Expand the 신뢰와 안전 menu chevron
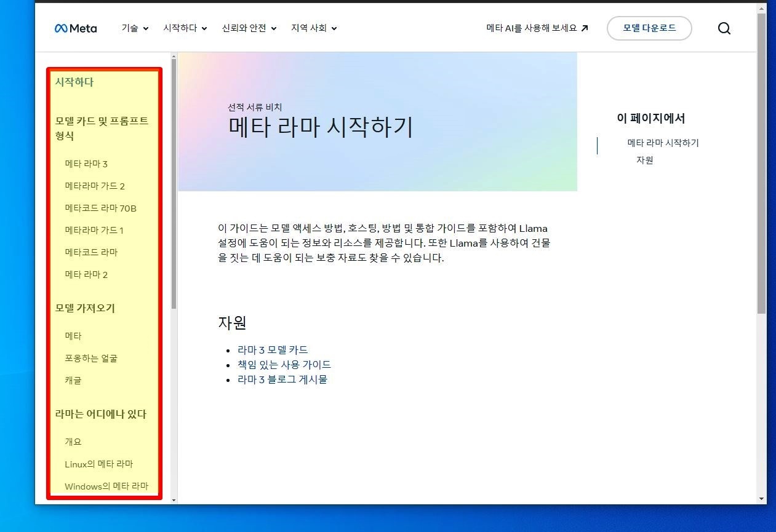The image size is (776, 532). click(274, 28)
